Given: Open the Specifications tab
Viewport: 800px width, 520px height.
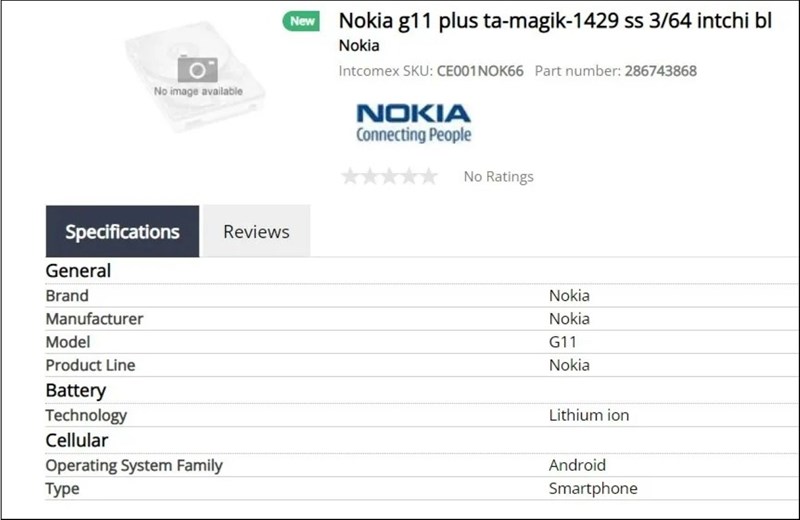Looking at the screenshot, I should coord(122,232).
